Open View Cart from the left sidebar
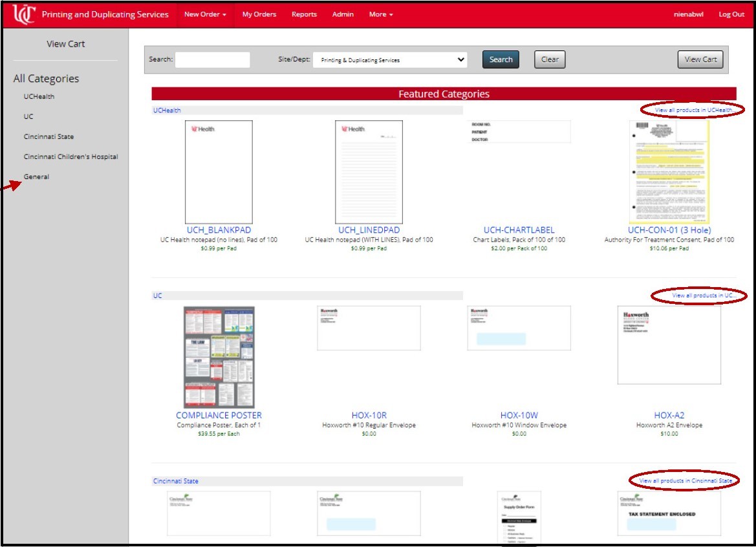The height and width of the screenshot is (547, 756). 67,43
